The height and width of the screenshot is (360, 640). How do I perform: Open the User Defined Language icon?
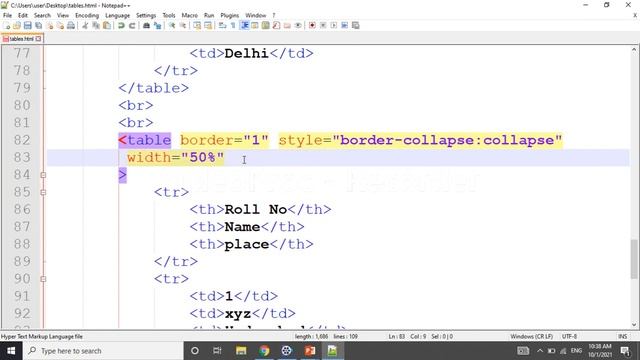[x=255, y=26]
